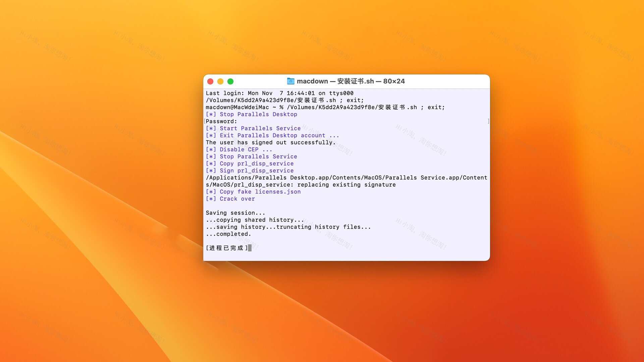This screenshot has width=644, height=362.
Task: Click the "[*] Crack over" line
Action: point(230,199)
